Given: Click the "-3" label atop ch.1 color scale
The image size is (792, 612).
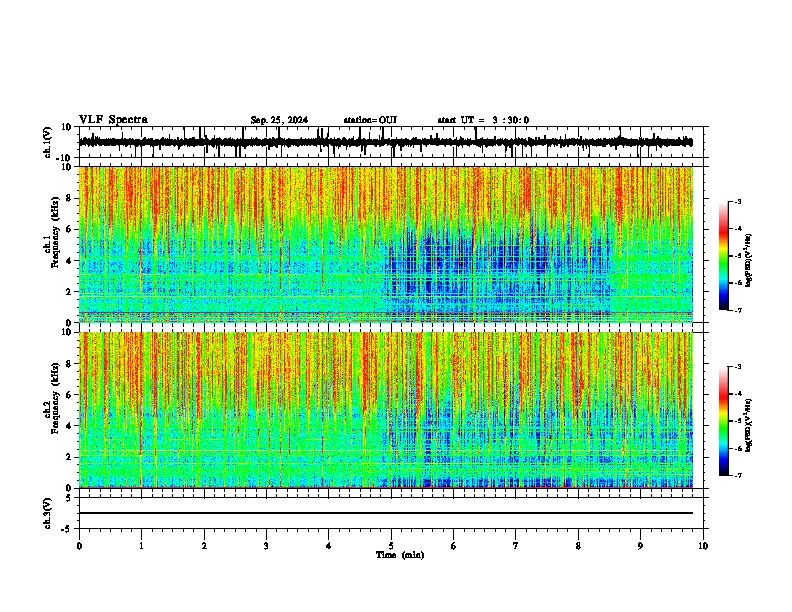Looking at the screenshot, I should pos(738,201).
